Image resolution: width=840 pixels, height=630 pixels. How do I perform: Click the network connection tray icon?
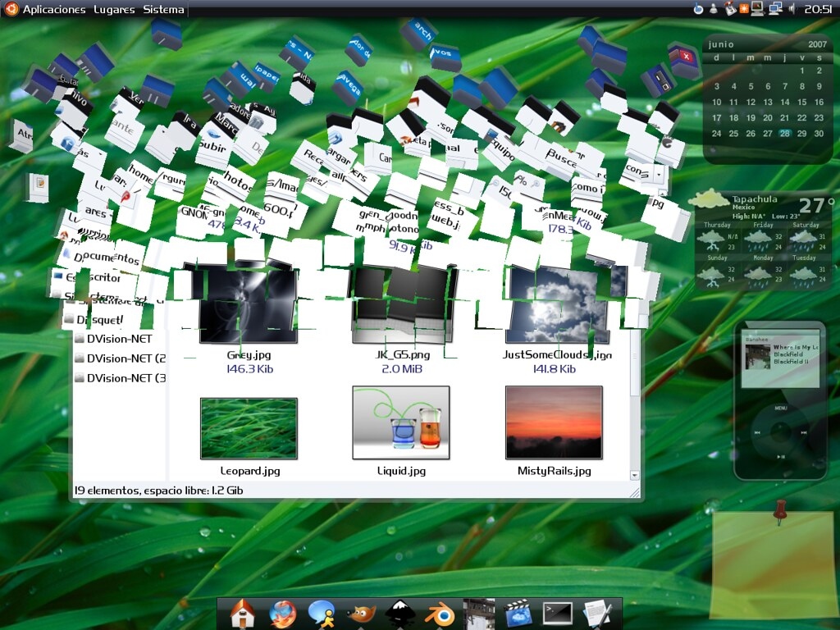click(x=775, y=9)
